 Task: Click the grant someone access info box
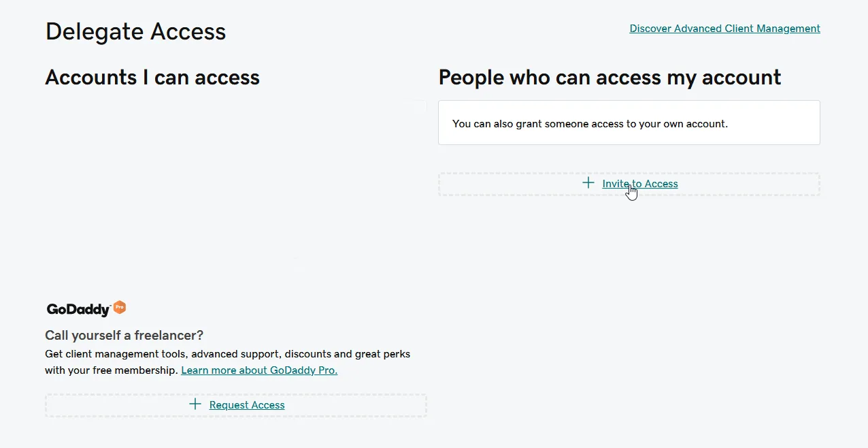[629, 123]
